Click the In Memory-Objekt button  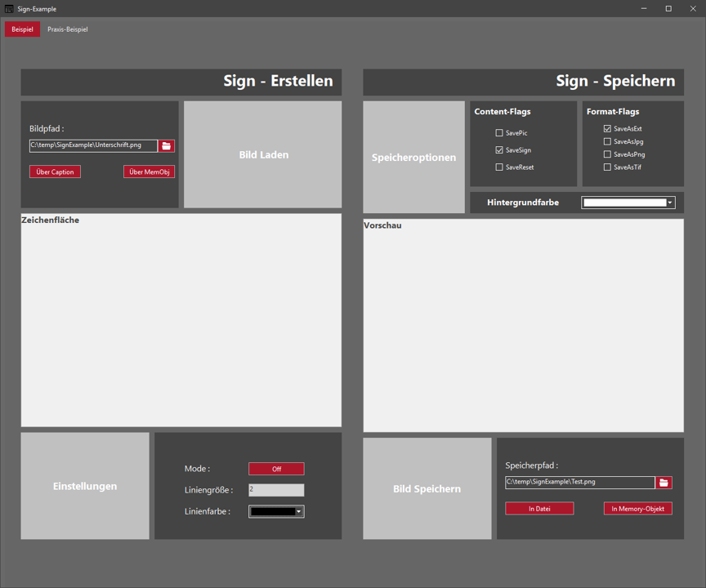click(637, 509)
